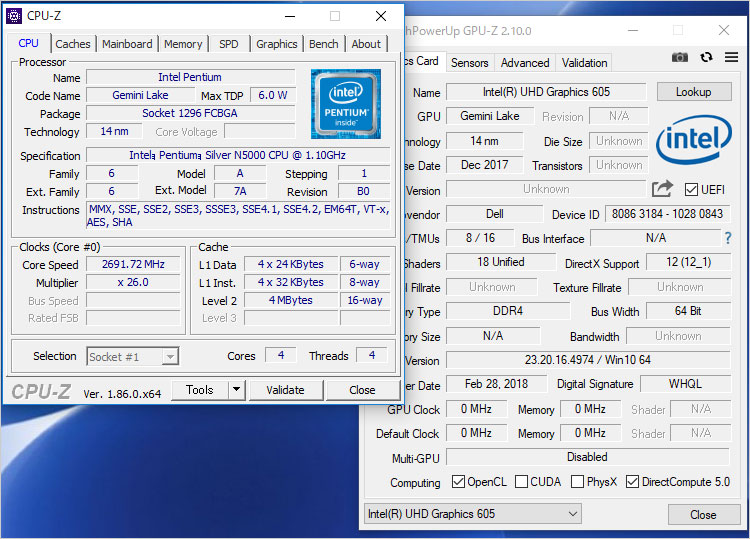Select the CPU tab in CPU-Z
Screen dimensions: 750x539
pos(28,43)
